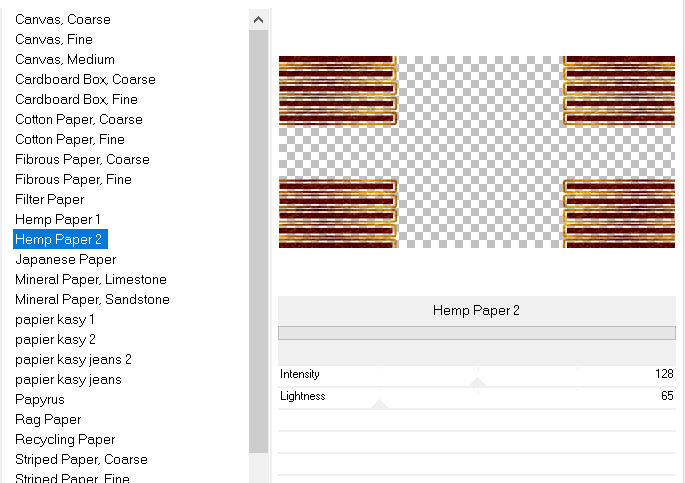
Task: Click the texture list vertical scrollbar thumb
Action: 259,240
